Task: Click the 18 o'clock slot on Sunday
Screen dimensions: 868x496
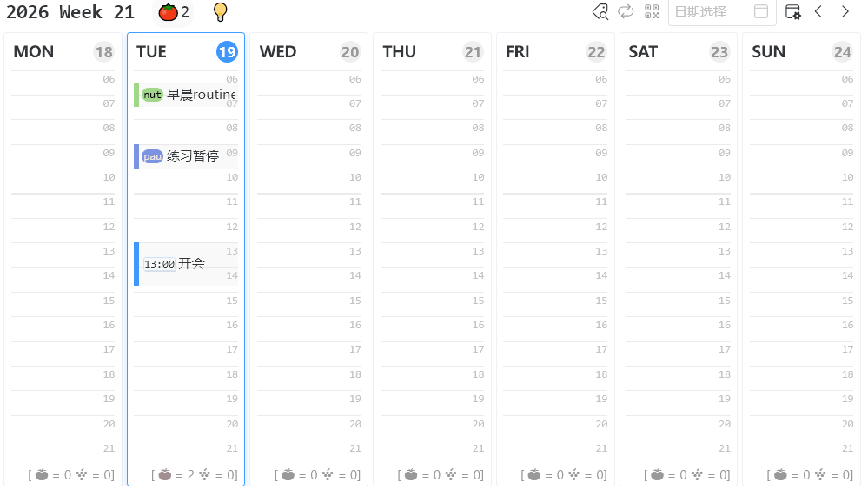Action: click(x=802, y=378)
